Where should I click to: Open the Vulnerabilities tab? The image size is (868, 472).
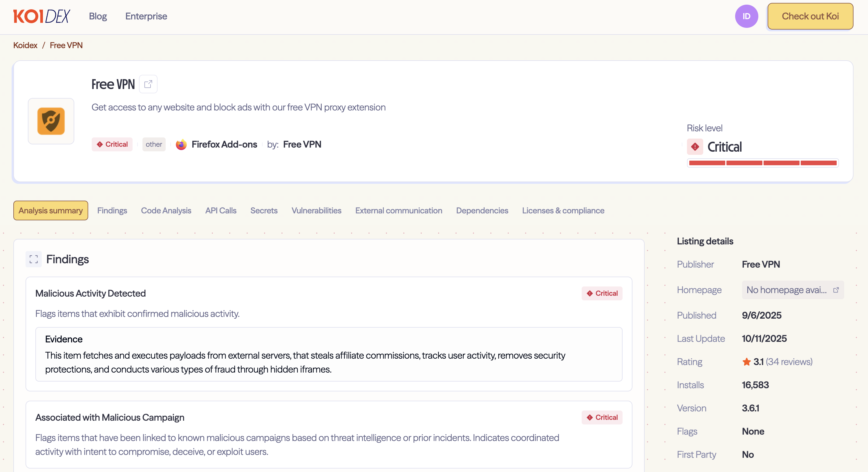[x=316, y=210]
